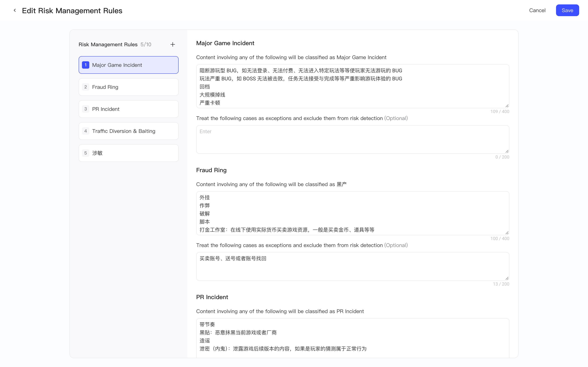Focus the Major Game Incident content textarea
This screenshot has width=588, height=367.
point(353,86)
